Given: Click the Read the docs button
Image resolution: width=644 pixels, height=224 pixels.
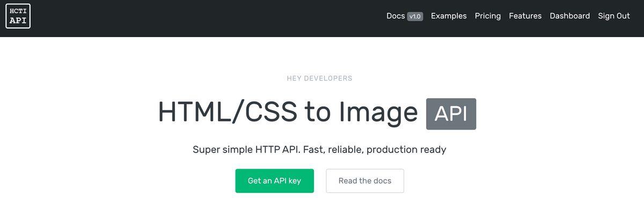Looking at the screenshot, I should pyautogui.click(x=365, y=181).
